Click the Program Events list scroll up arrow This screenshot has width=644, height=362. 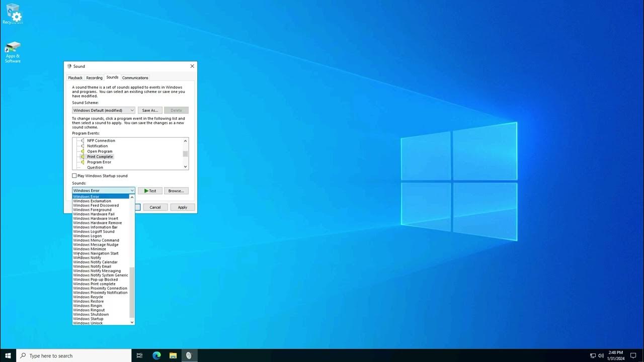(185, 141)
